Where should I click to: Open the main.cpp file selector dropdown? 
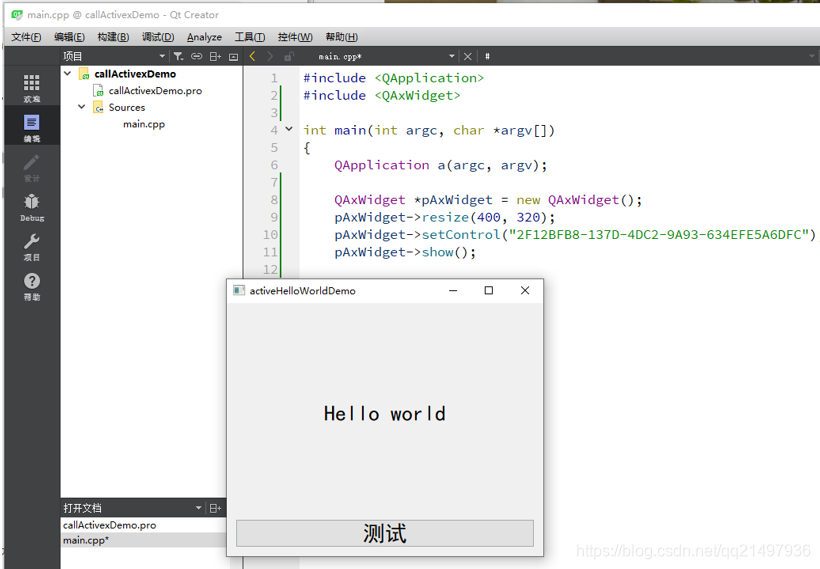point(452,56)
